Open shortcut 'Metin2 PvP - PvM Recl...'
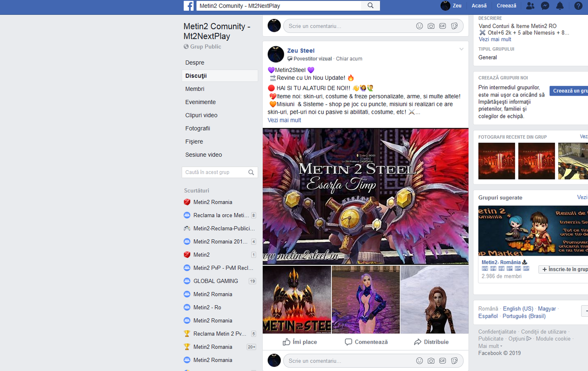Screen dimensions: 588x371 coord(220,268)
